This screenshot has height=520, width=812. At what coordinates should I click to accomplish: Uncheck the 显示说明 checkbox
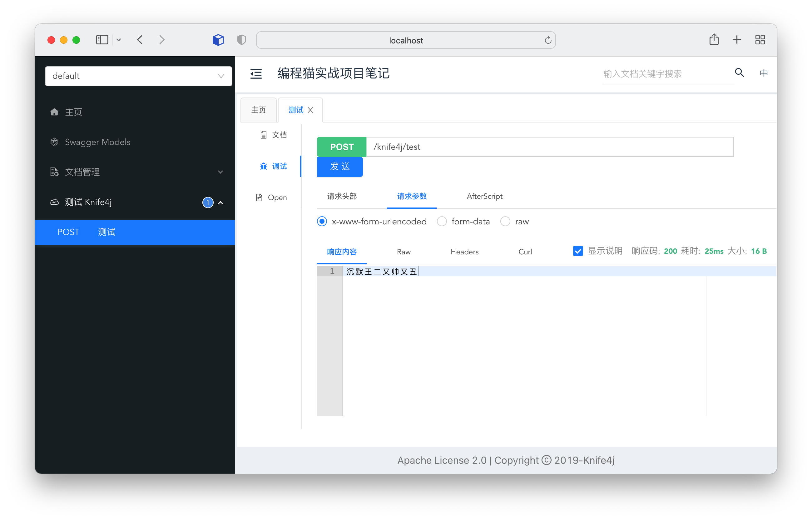(x=577, y=251)
